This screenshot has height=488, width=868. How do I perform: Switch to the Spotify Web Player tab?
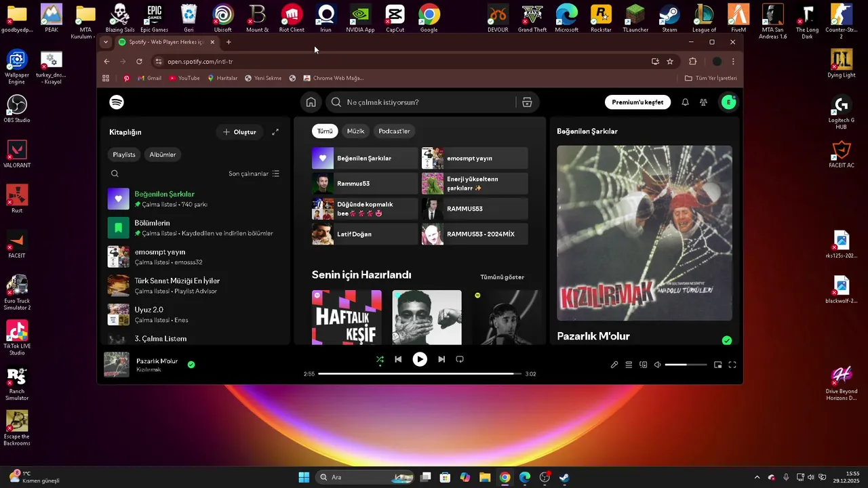(x=167, y=42)
